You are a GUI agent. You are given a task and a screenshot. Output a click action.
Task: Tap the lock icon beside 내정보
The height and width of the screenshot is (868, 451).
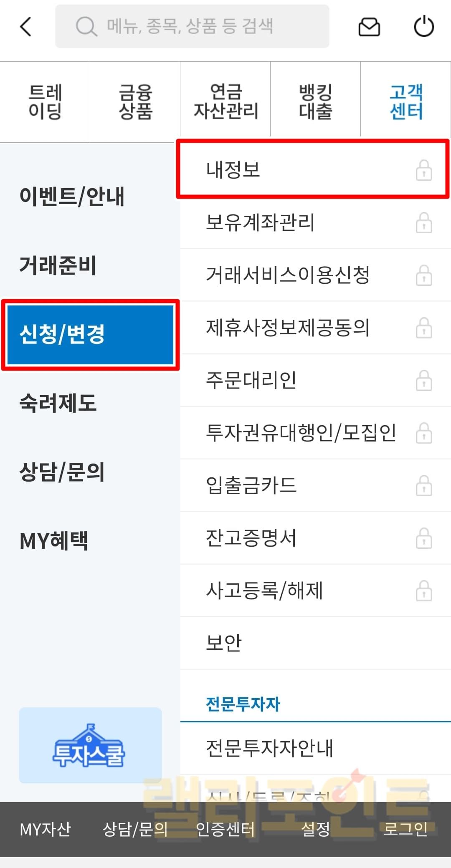(424, 170)
